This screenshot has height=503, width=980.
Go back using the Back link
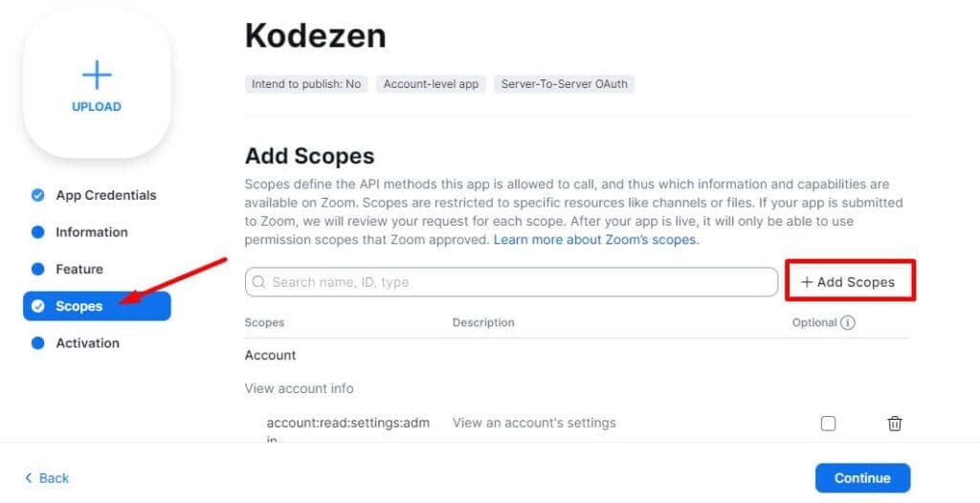click(47, 478)
